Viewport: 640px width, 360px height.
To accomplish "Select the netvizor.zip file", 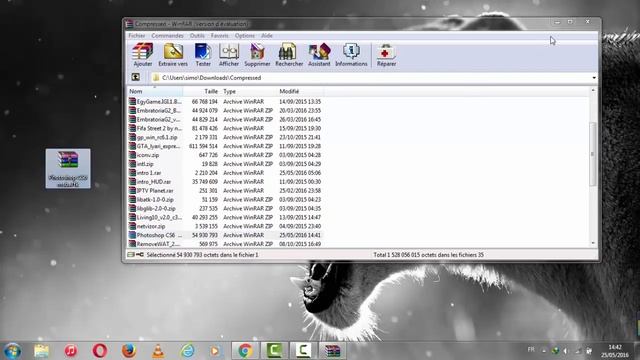I will (x=225, y=226).
